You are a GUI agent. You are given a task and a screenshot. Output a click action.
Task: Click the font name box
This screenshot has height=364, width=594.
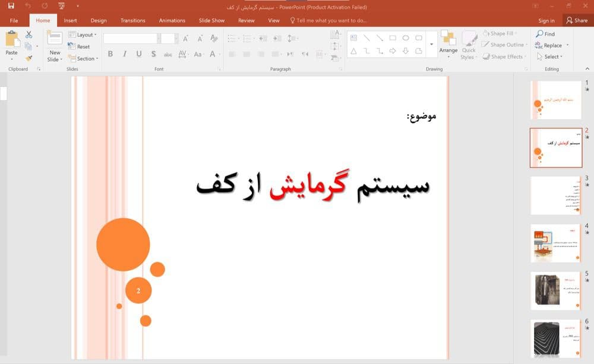[x=130, y=38]
